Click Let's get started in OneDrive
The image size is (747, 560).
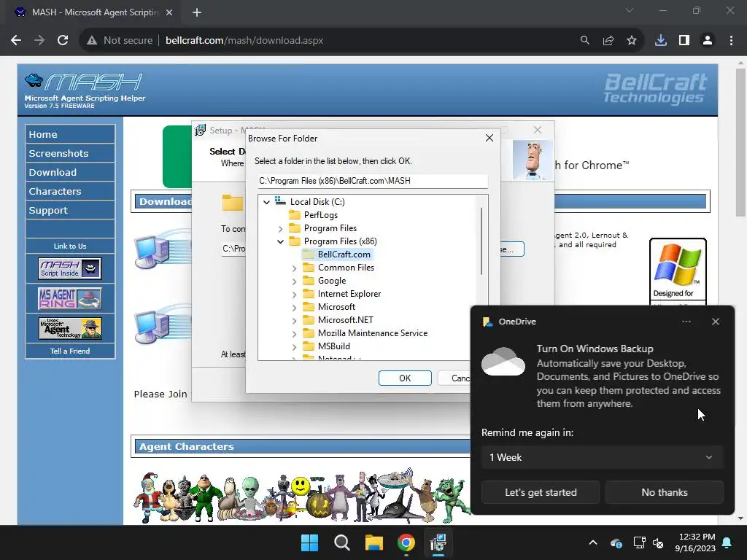(x=541, y=492)
